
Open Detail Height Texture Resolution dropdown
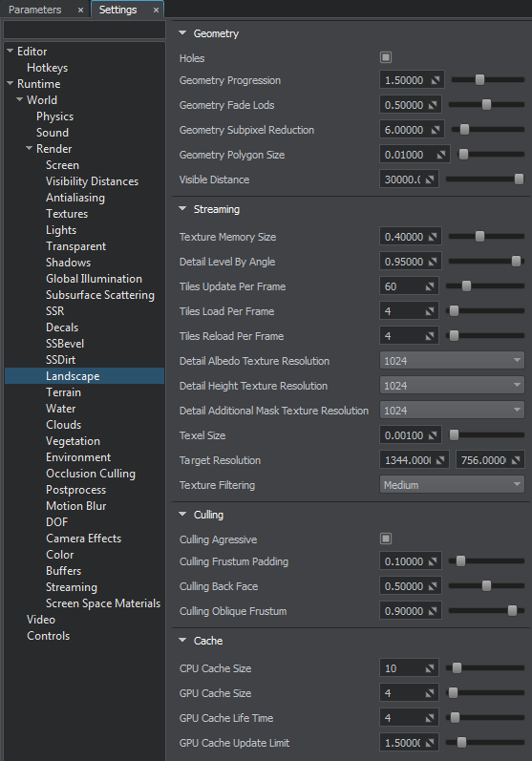click(x=452, y=386)
